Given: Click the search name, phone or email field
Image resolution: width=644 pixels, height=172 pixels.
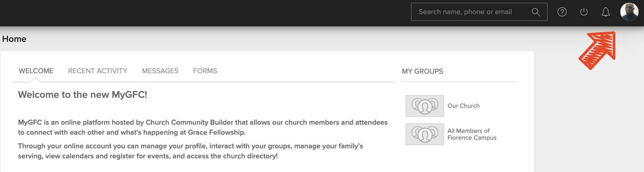Looking at the screenshot, I should [x=479, y=12].
